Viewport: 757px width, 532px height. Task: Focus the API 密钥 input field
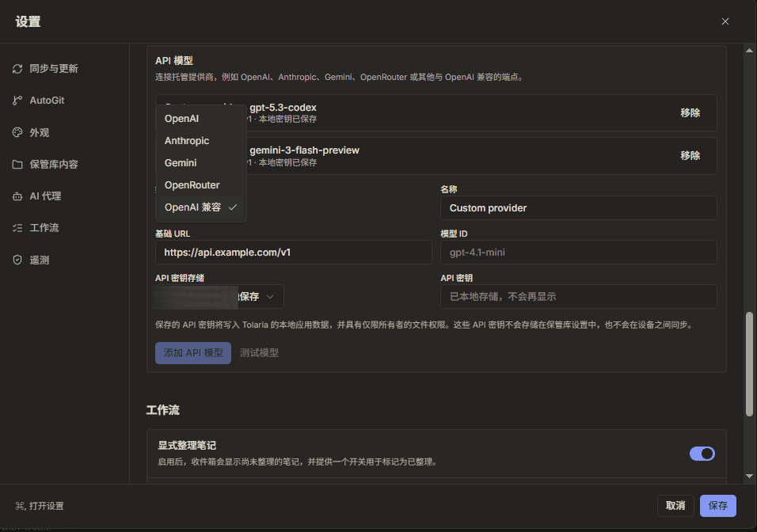(x=578, y=296)
